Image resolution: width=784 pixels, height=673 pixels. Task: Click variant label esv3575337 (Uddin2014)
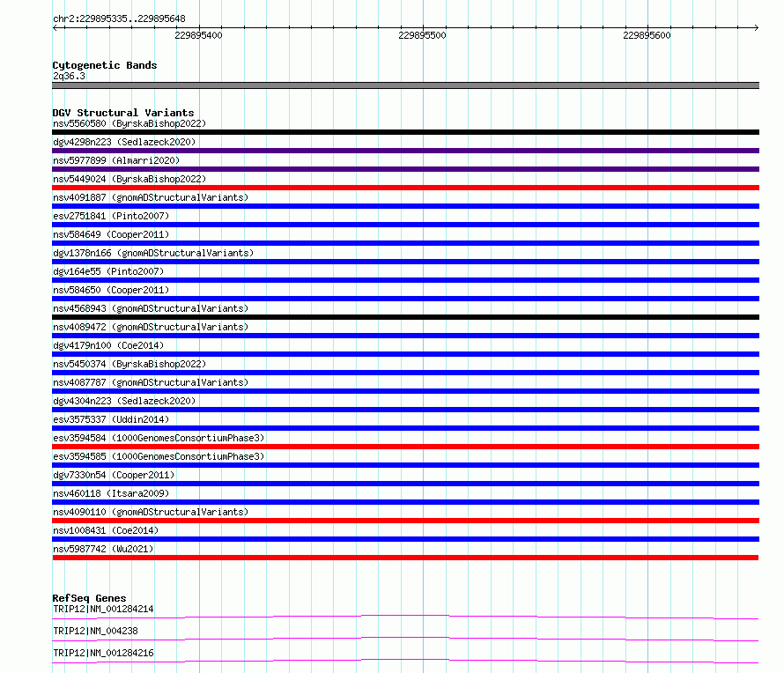[x=111, y=419]
